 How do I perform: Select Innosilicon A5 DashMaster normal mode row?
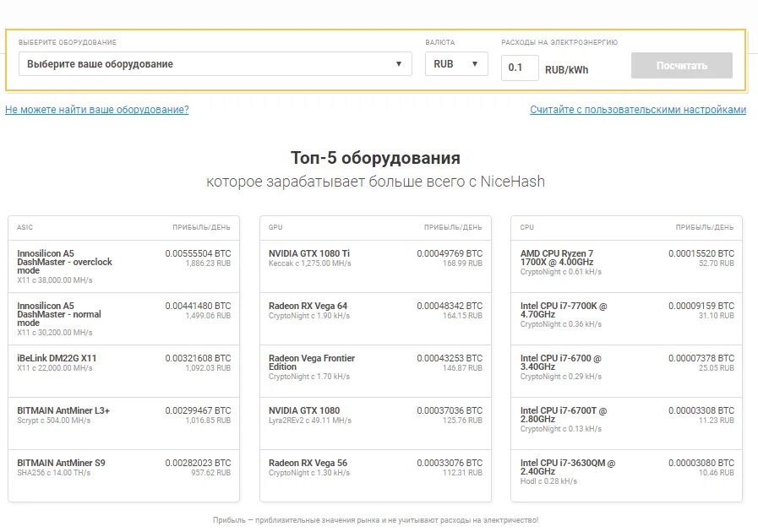click(123, 319)
